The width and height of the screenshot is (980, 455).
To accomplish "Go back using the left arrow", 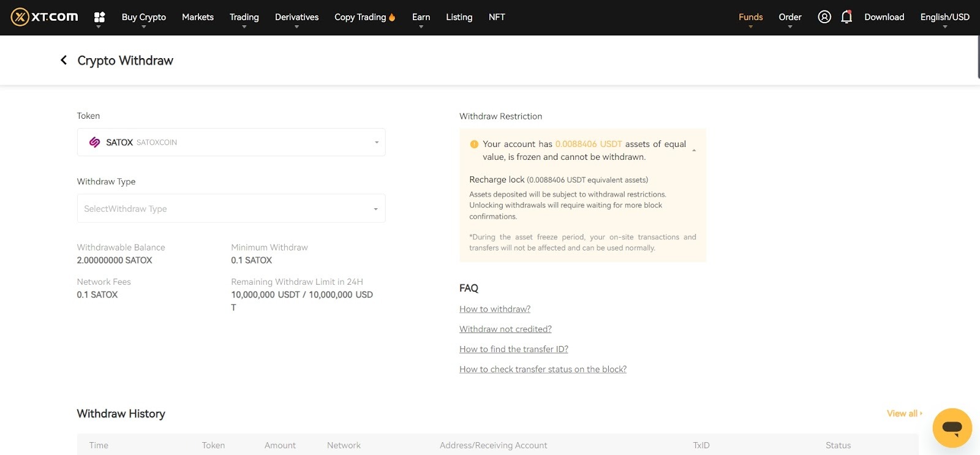I will click(64, 60).
